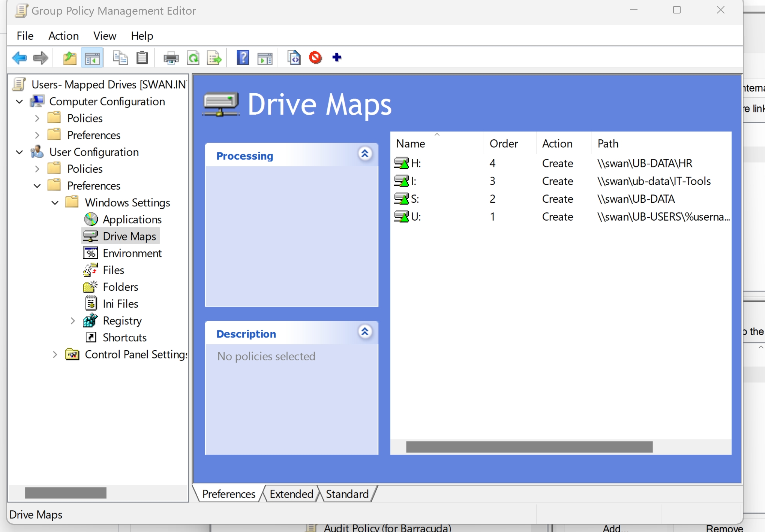Click the blue Help question mark icon
Image resolution: width=765 pixels, height=532 pixels.
[243, 58]
